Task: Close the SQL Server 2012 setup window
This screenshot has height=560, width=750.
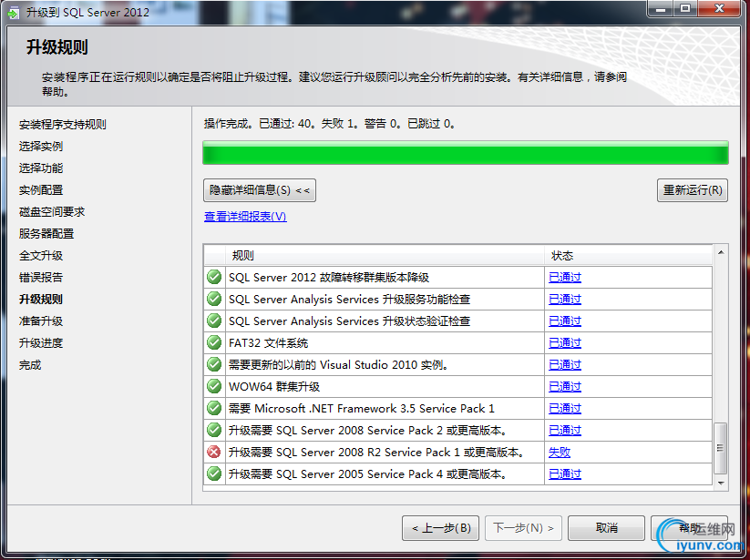Action: (x=719, y=8)
